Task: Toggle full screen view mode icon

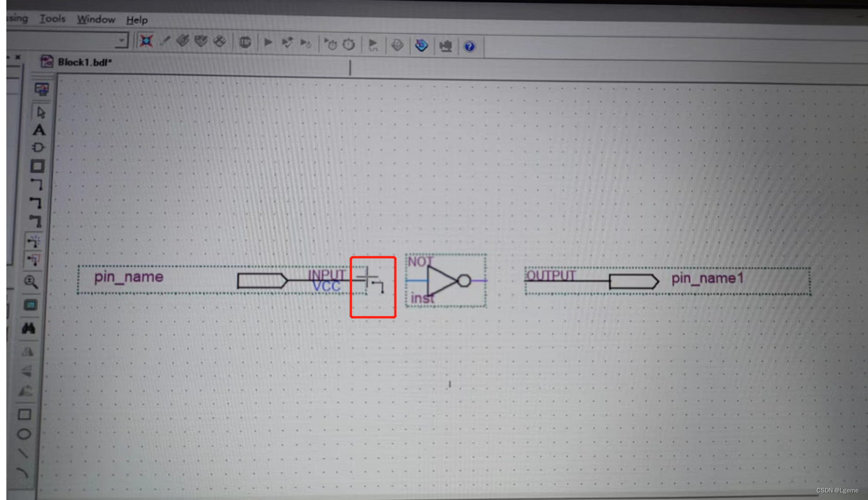Action: tap(31, 306)
